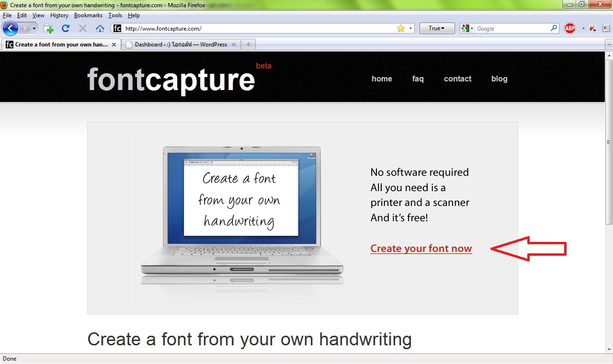
Task: Click the vertical scrollbar thumb
Action: [609, 142]
